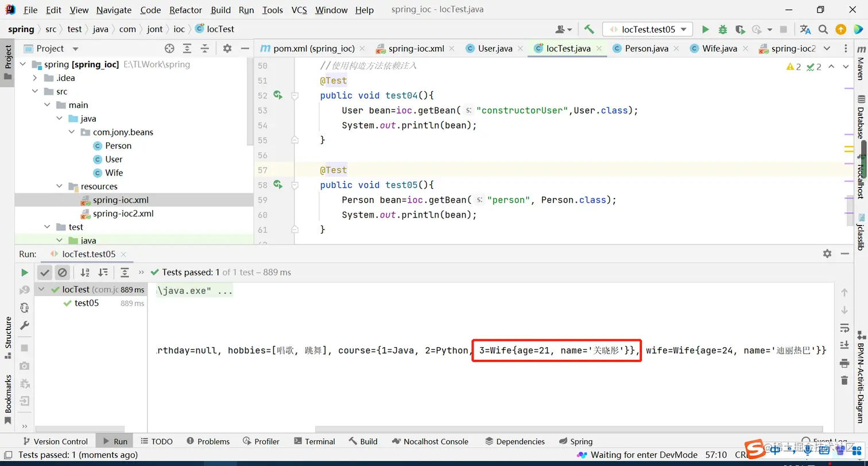Screen dimensions: 868x466
Task: Toggle Show Passed tests checkmark filter
Action: click(x=45, y=273)
